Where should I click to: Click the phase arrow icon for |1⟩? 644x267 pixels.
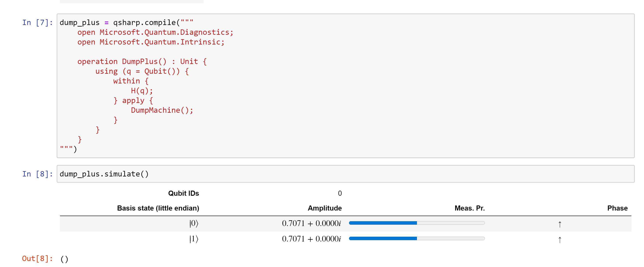tap(559, 240)
